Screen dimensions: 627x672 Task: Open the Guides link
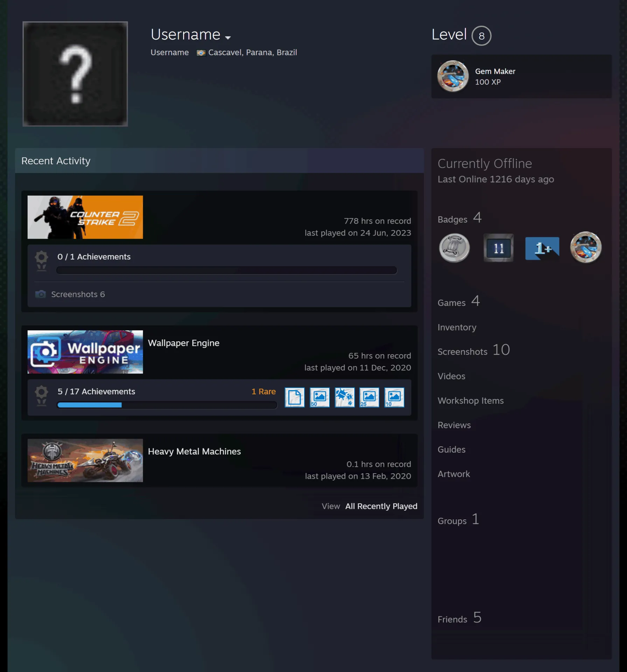click(451, 450)
